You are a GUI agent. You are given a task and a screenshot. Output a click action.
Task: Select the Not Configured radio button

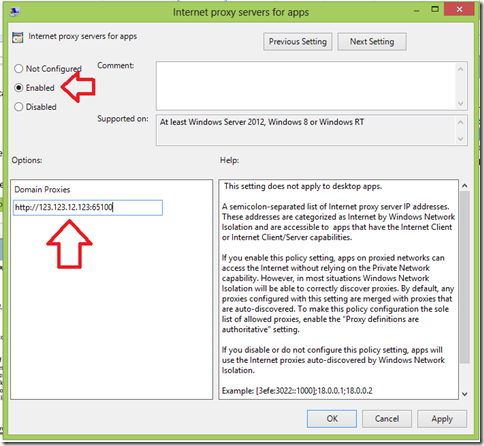click(19, 69)
